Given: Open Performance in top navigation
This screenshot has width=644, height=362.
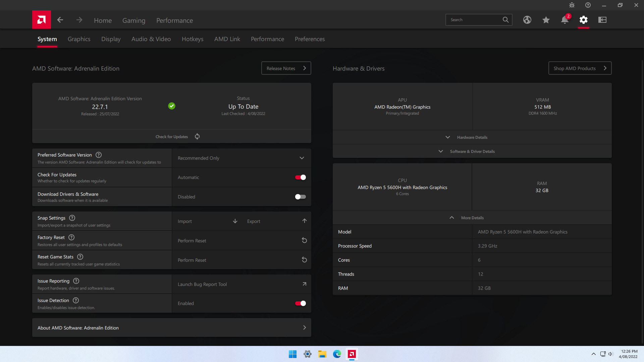Looking at the screenshot, I should 174,20.
